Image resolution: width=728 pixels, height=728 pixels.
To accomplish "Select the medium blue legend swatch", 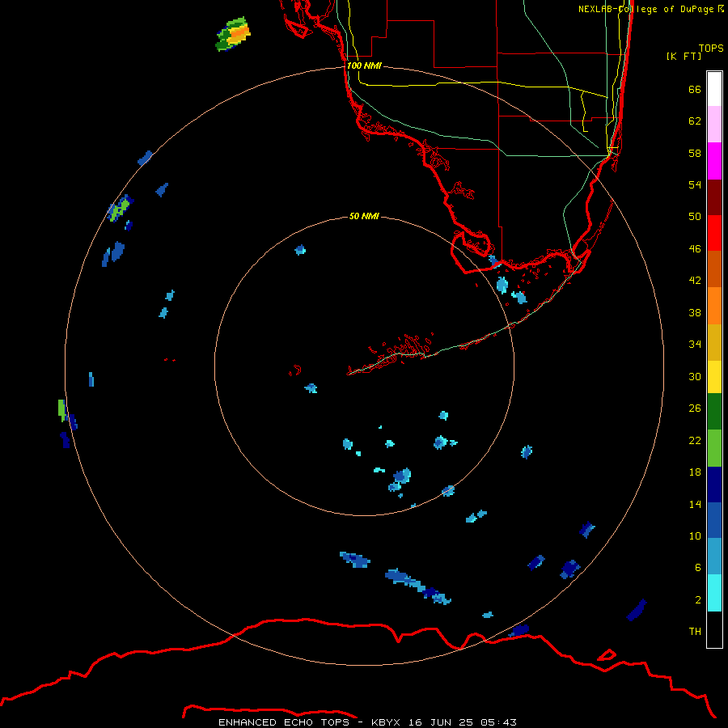I will pos(714,520).
